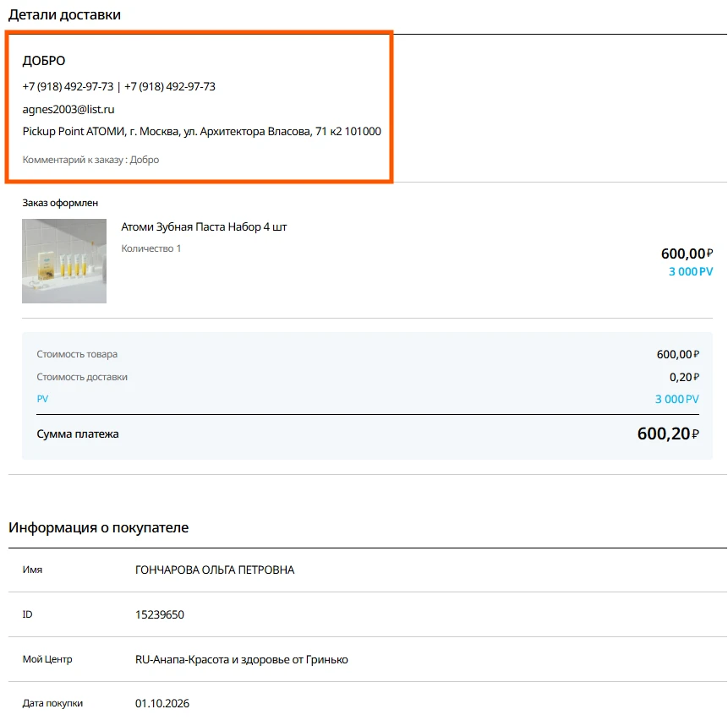This screenshot has width=728, height=720.
Task: Click the line with the two phone numbers
Action: click(119, 86)
